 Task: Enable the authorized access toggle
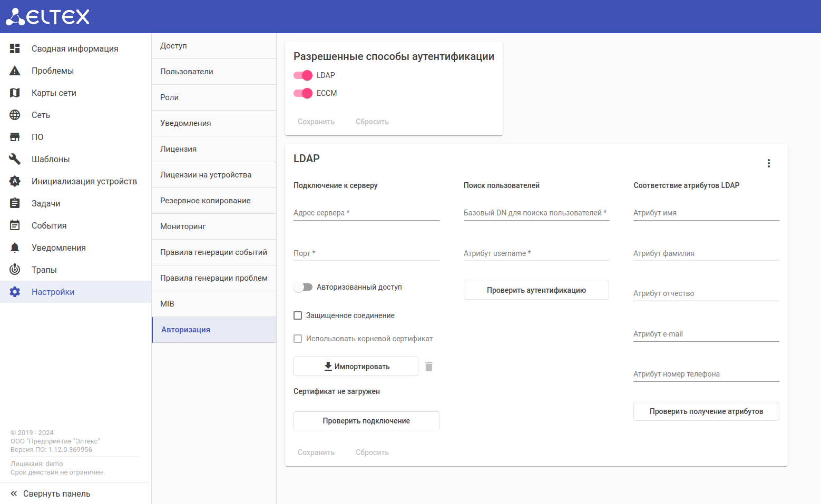tap(303, 287)
